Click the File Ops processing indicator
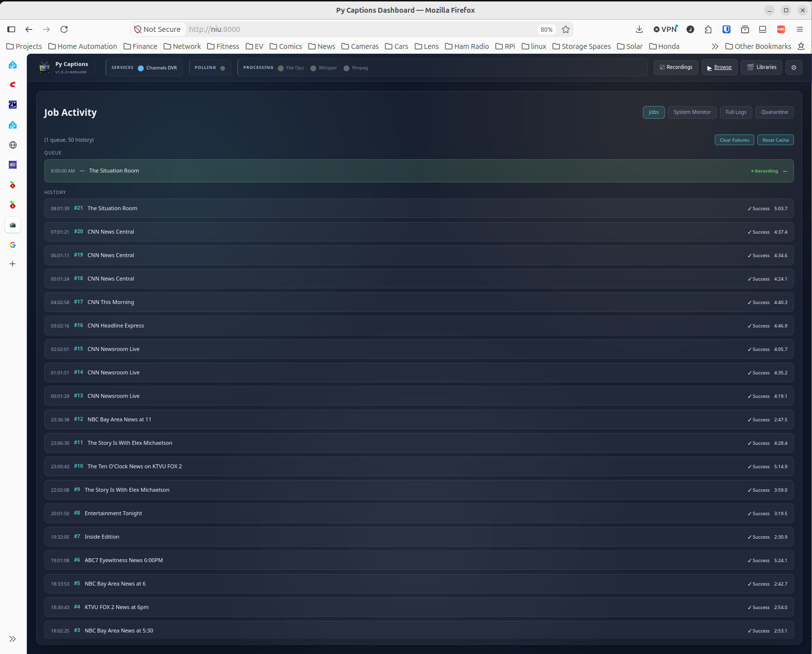This screenshot has height=654, width=812. click(281, 68)
